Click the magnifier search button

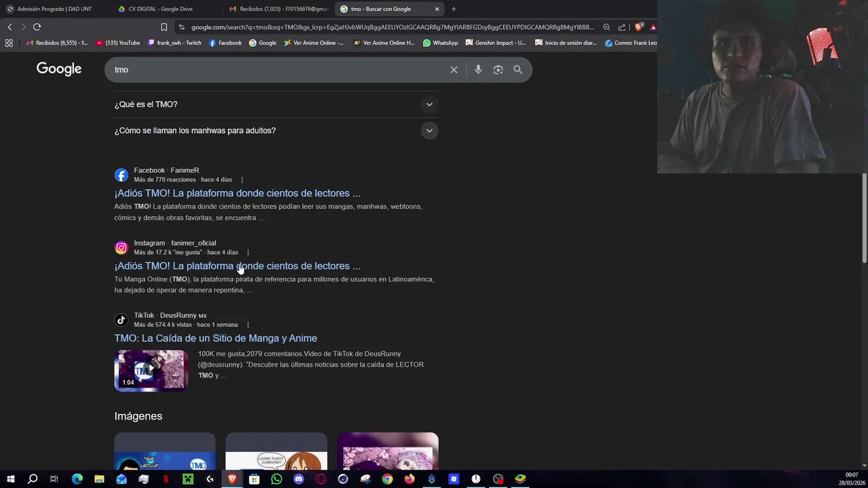coord(518,70)
